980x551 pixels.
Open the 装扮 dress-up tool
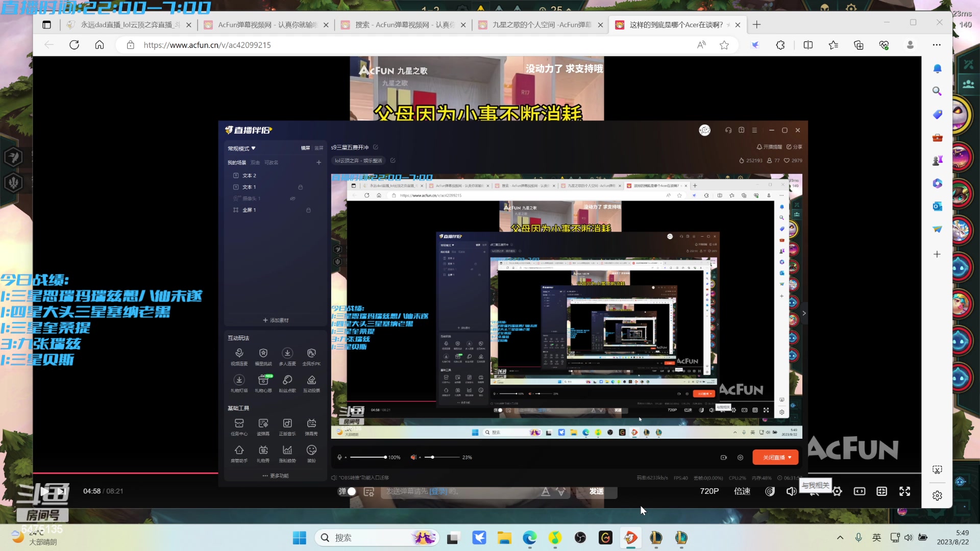click(x=311, y=454)
